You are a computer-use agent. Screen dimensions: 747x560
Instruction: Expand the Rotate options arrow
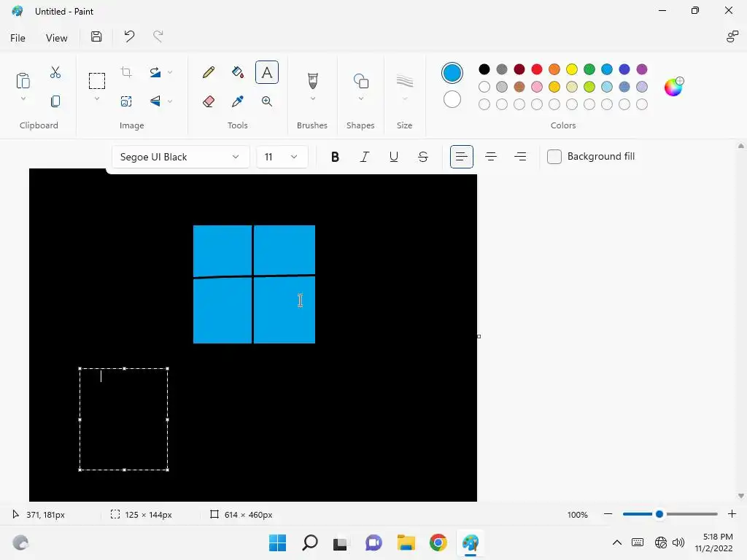pos(170,72)
